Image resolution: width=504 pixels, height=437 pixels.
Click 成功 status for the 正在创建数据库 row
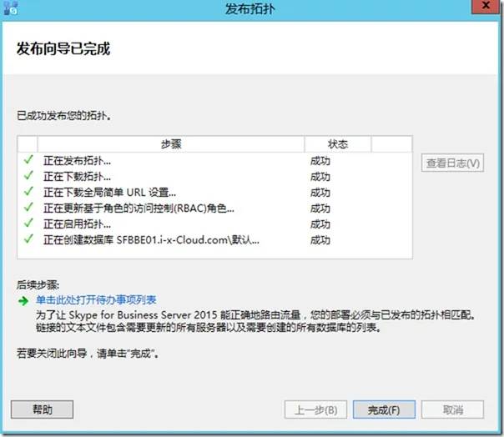320,240
